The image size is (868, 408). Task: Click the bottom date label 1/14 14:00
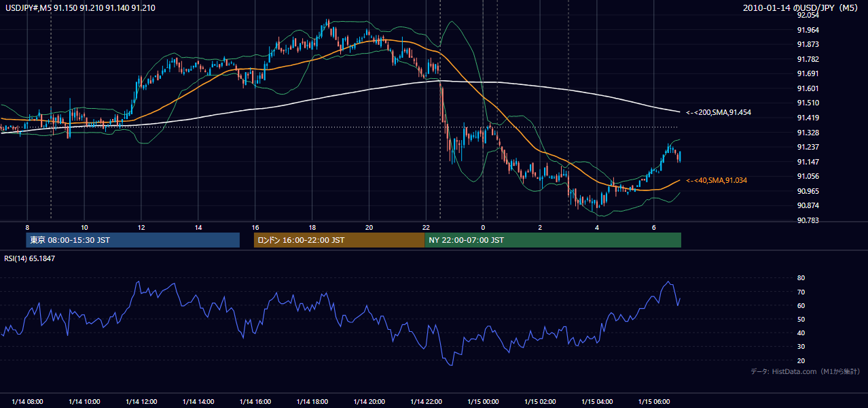click(198, 402)
